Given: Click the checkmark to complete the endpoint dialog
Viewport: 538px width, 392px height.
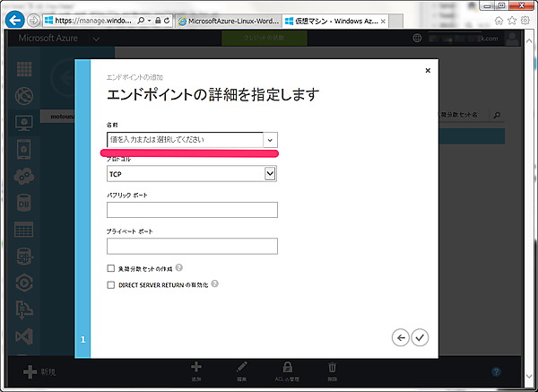Looking at the screenshot, I should 420,337.
